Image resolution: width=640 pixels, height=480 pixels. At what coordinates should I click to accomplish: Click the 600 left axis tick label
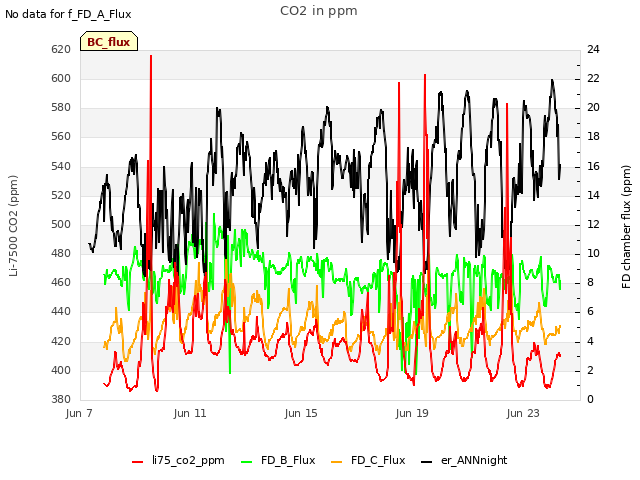pos(61,78)
